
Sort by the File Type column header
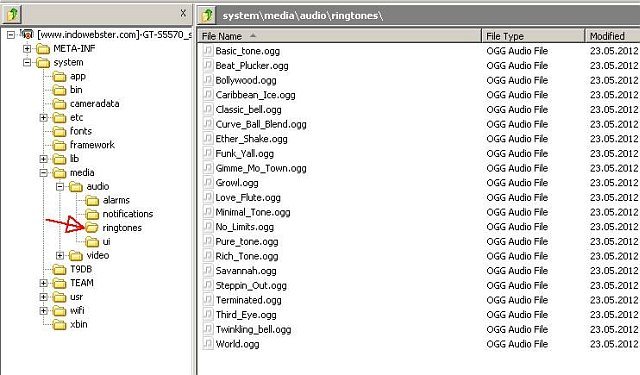[533, 36]
